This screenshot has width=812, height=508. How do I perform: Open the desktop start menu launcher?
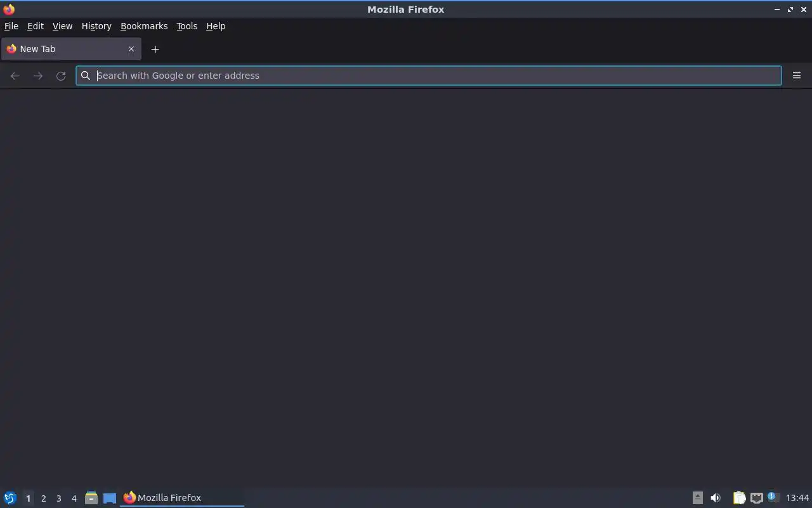pyautogui.click(x=10, y=498)
